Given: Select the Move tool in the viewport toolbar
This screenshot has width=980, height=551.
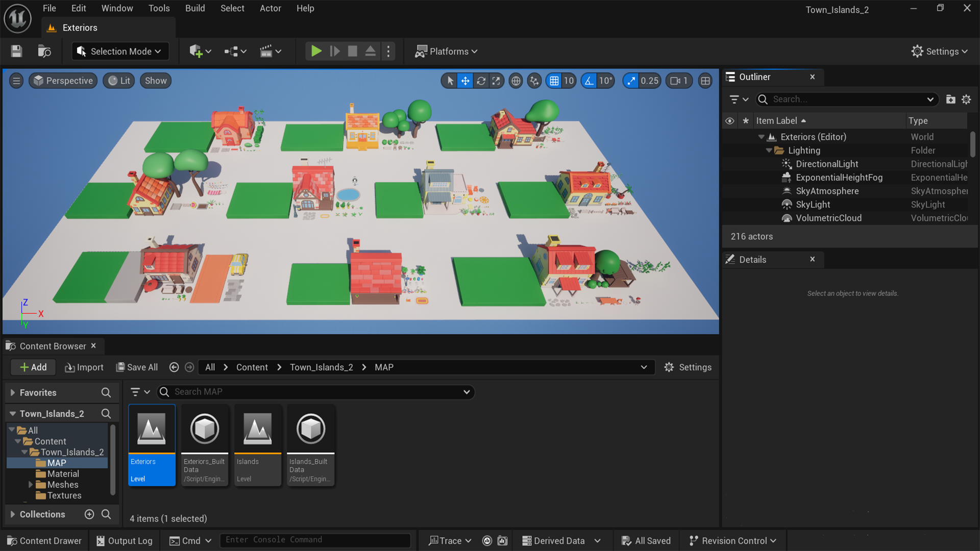Looking at the screenshot, I should point(465,81).
